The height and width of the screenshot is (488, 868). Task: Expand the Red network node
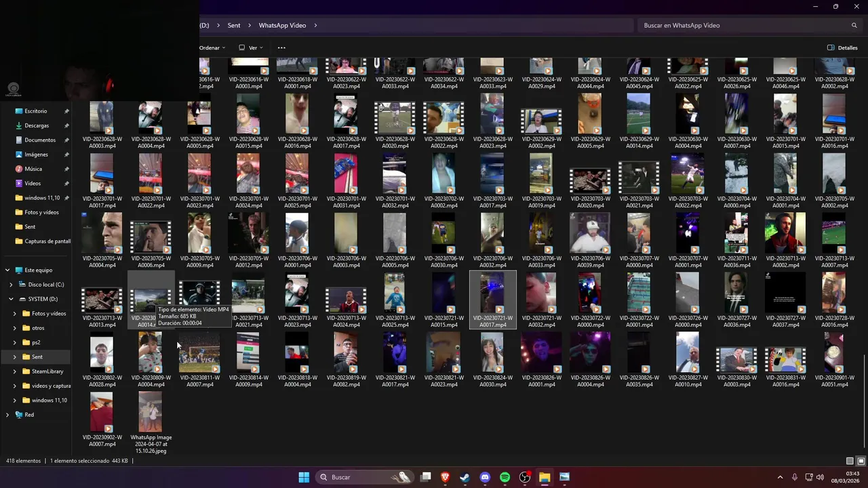pyautogui.click(x=7, y=415)
